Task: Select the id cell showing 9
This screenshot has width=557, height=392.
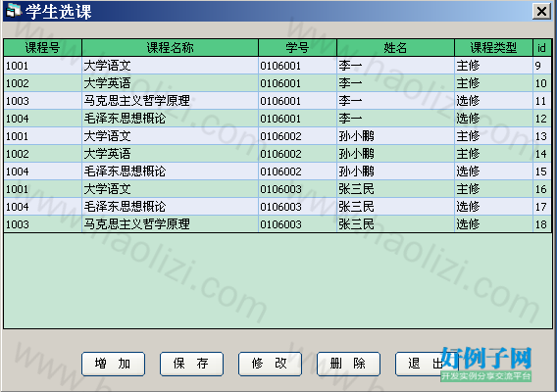Action: [x=542, y=66]
